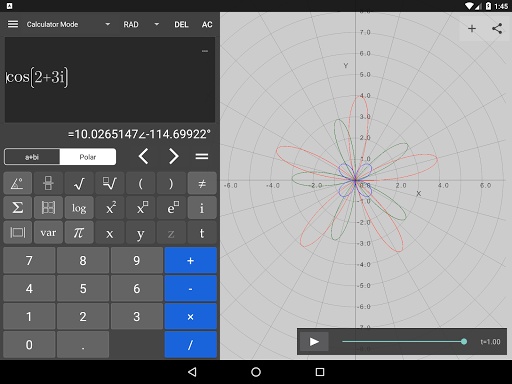Insert a matrix template

click(x=48, y=208)
